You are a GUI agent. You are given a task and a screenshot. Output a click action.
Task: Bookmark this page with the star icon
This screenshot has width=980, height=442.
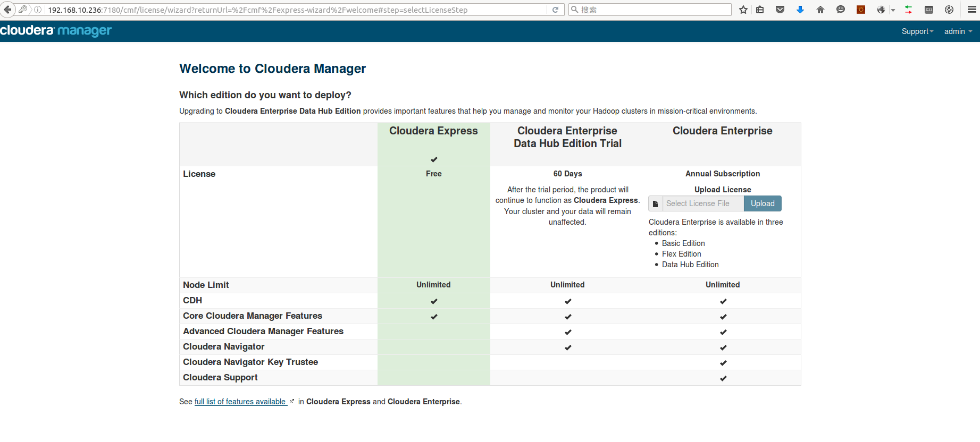[743, 10]
